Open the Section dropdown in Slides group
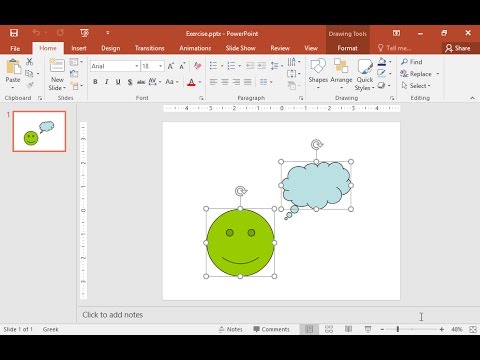The height and width of the screenshot is (360, 480). click(x=76, y=86)
